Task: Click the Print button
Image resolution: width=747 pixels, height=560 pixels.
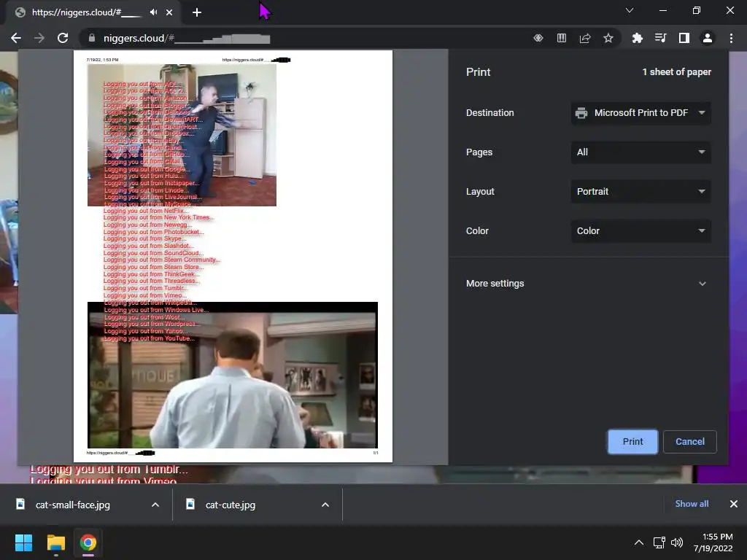Action: click(x=632, y=441)
